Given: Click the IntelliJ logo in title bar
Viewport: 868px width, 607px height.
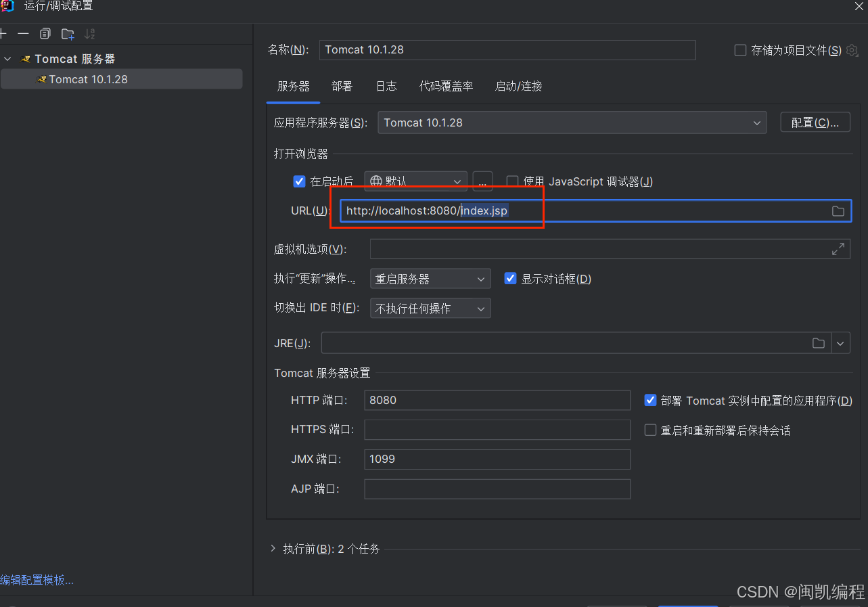Looking at the screenshot, I should [7, 6].
